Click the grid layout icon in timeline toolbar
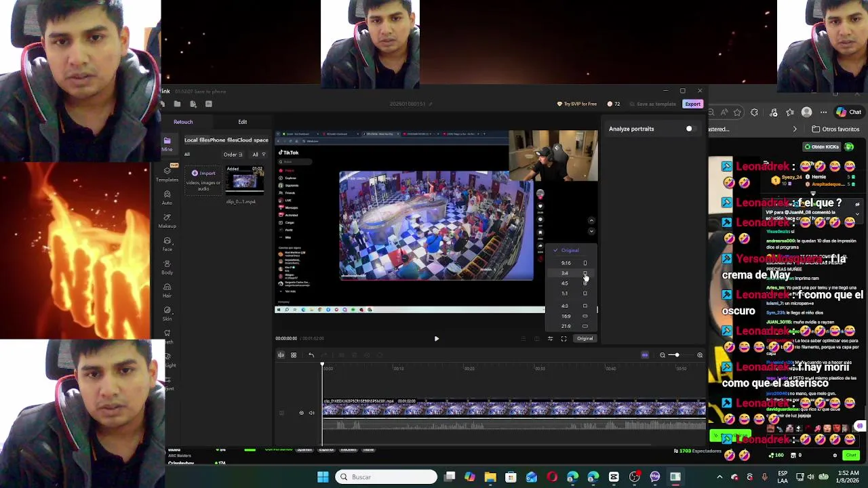868x488 pixels. pyautogui.click(x=294, y=355)
